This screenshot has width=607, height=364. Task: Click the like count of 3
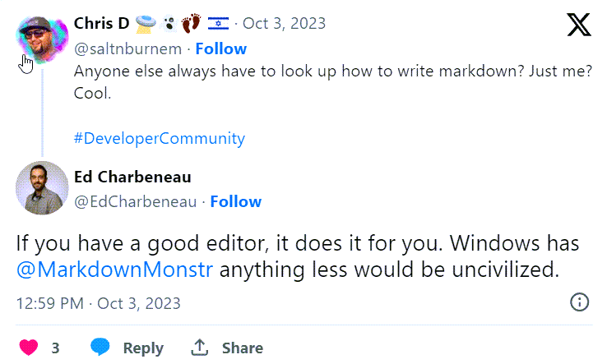pos(55,348)
